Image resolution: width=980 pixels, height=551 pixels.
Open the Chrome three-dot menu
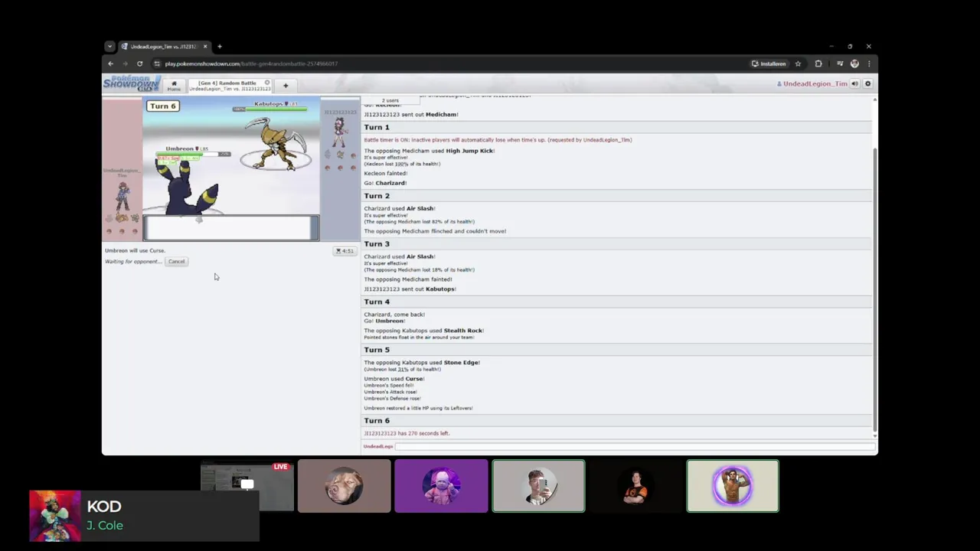(868, 64)
